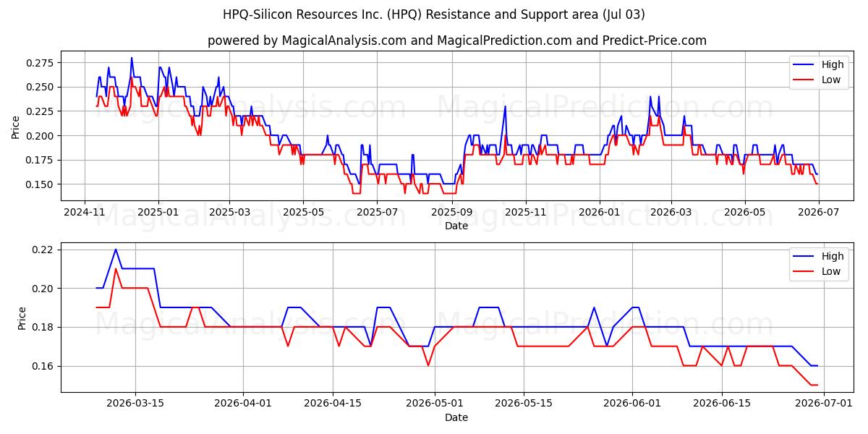The image size is (868, 434).
Task: Click the top chart Price axis title
Action: coord(16,126)
